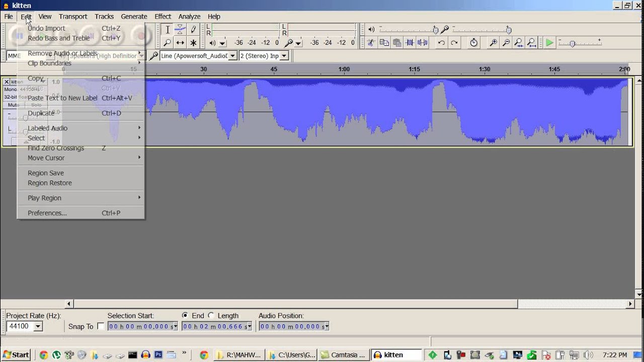
Task: Click the Cut scissors icon
Action: coord(371,43)
